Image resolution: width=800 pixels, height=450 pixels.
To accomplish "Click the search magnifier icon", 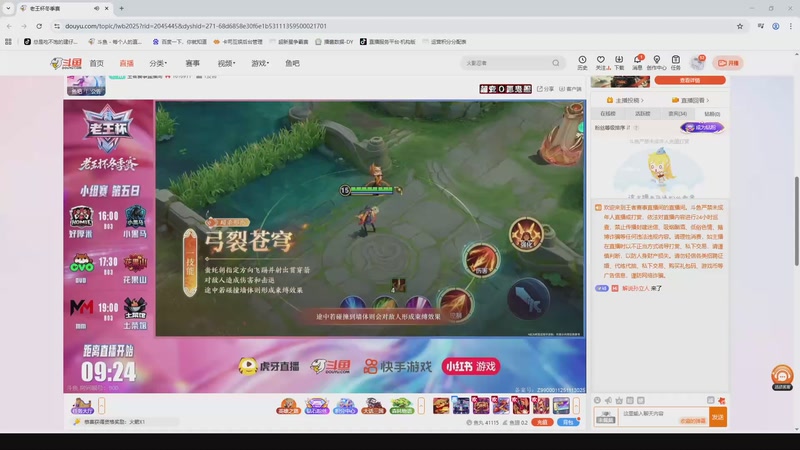I will coord(556,63).
